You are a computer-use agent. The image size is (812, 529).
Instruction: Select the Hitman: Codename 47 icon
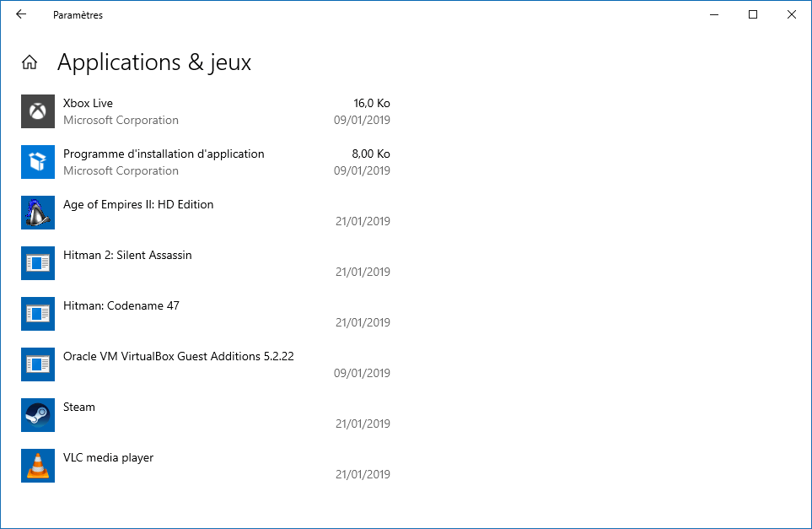(x=38, y=314)
